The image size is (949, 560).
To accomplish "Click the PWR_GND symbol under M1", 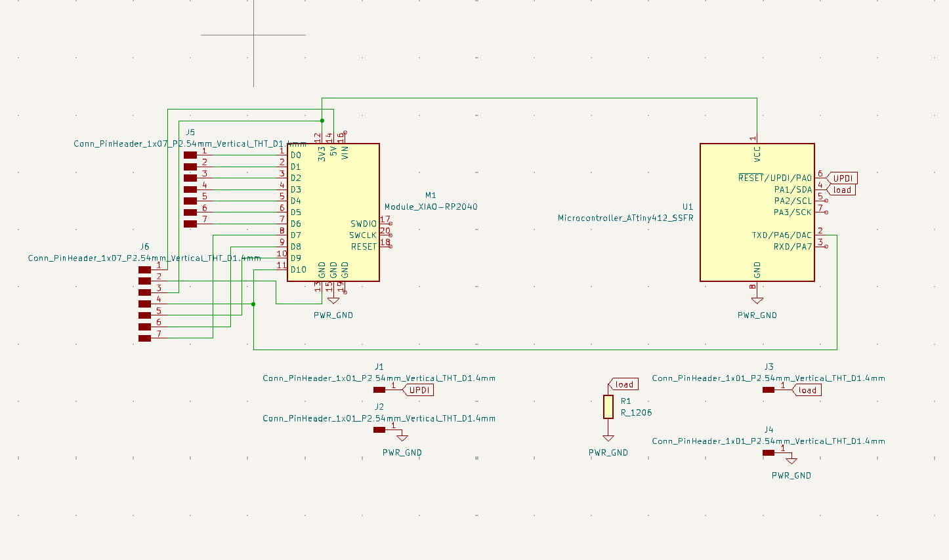I will [333, 300].
